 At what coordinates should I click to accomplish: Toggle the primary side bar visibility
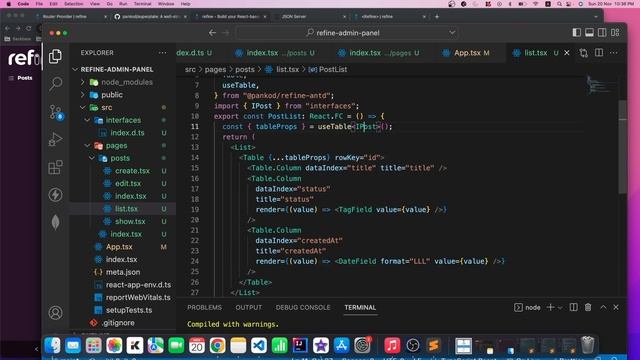[576, 33]
